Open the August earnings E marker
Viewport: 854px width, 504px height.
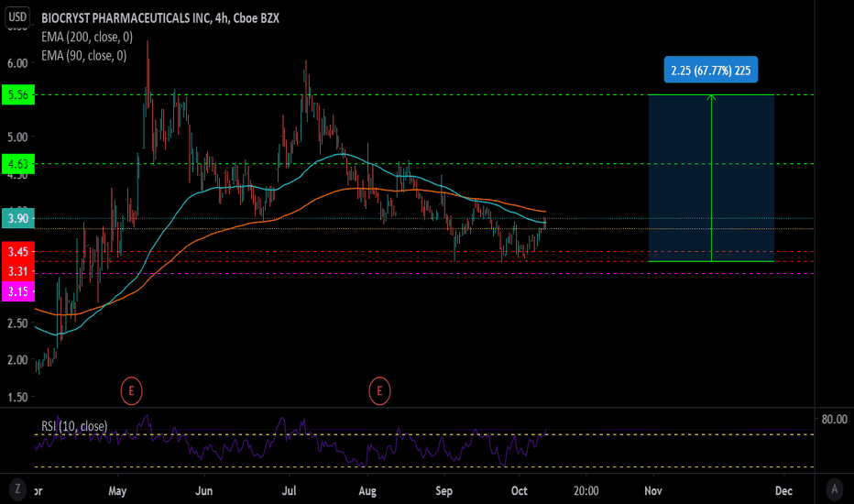[379, 390]
